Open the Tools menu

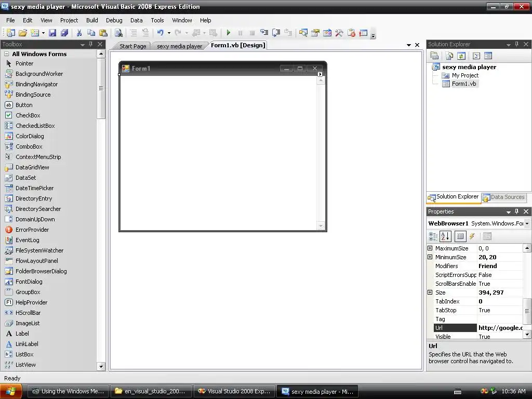coord(157,20)
